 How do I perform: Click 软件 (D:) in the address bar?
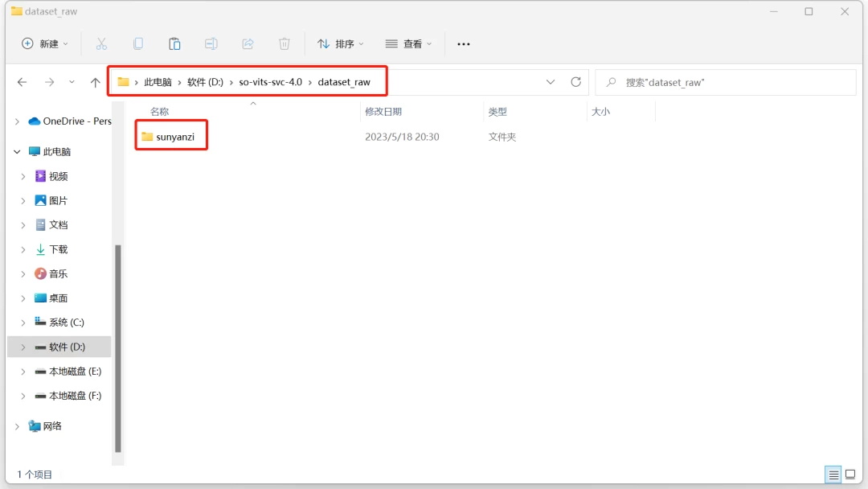click(206, 82)
